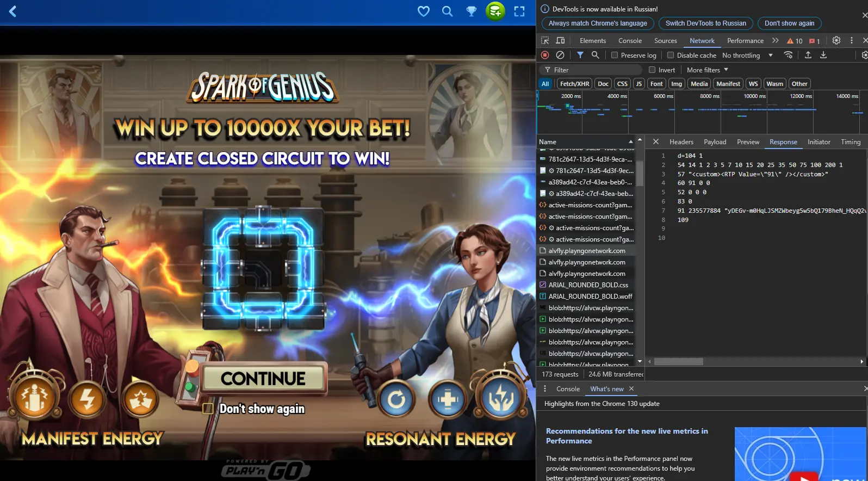The image size is (868, 481).
Task: Open the Headers tab of request
Action: [x=681, y=142]
